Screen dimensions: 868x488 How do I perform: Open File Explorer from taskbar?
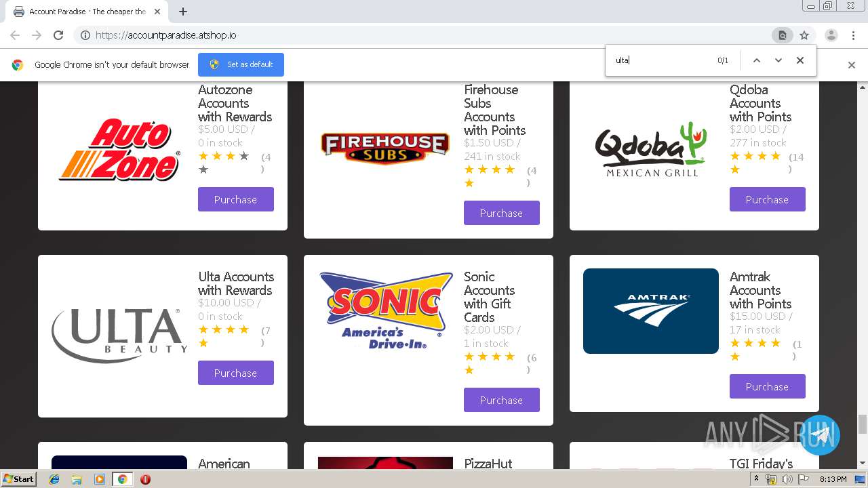[x=77, y=479]
